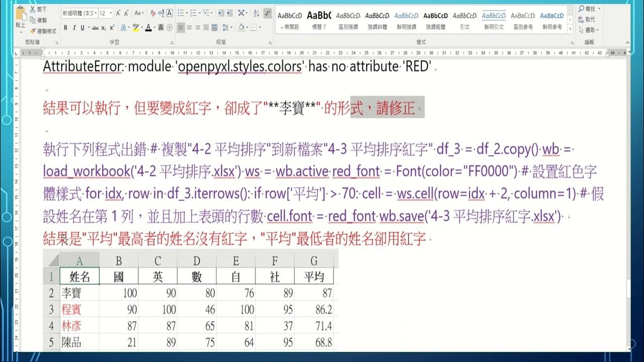Viewport: 644px width, 362px height.
Task: Apply distributed alignment icon
Action: tap(215, 28)
